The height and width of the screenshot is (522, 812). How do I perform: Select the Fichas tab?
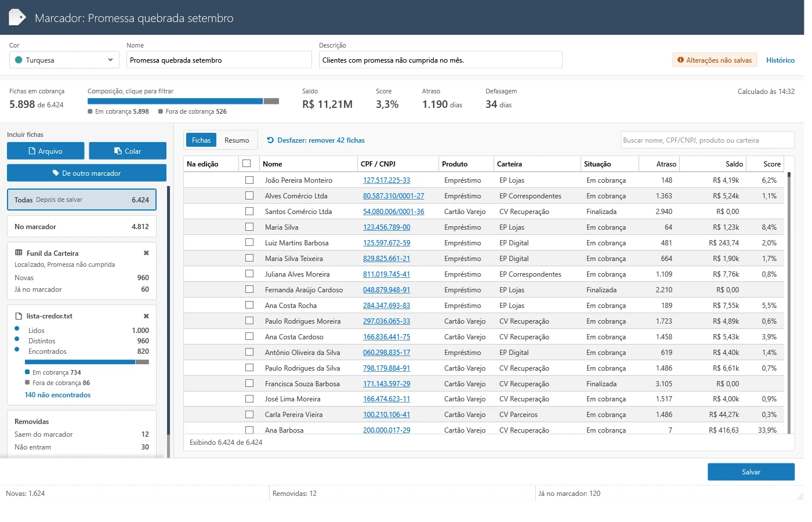[201, 140]
